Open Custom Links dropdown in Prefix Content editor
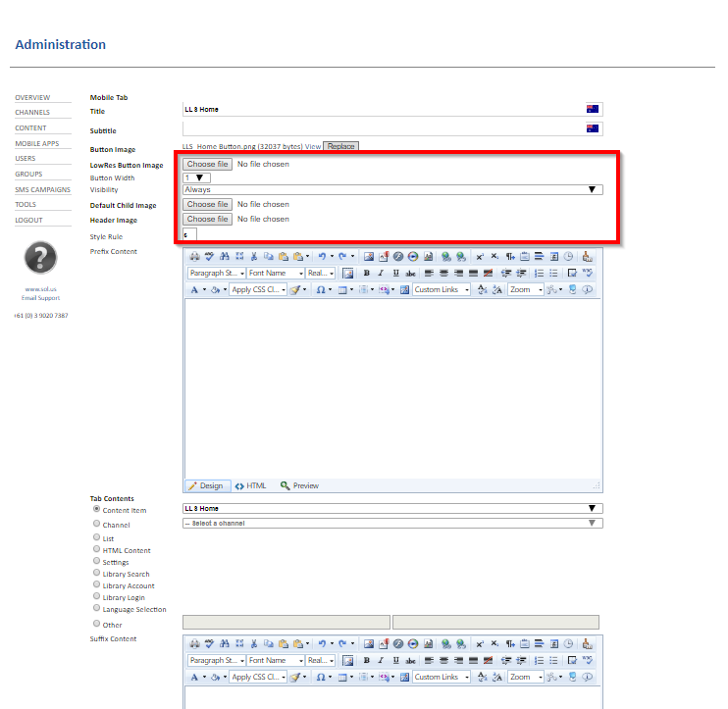Viewport: 728px width, 709px height. (x=442, y=289)
